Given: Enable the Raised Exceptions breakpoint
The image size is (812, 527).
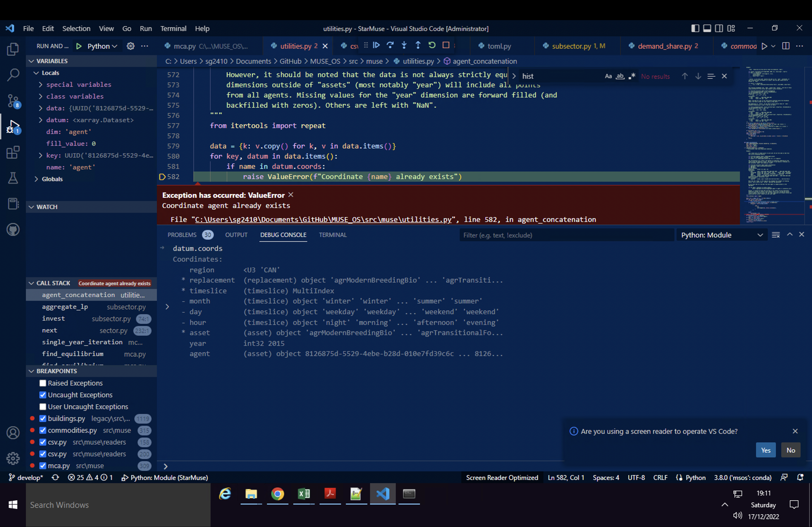Looking at the screenshot, I should 42,383.
